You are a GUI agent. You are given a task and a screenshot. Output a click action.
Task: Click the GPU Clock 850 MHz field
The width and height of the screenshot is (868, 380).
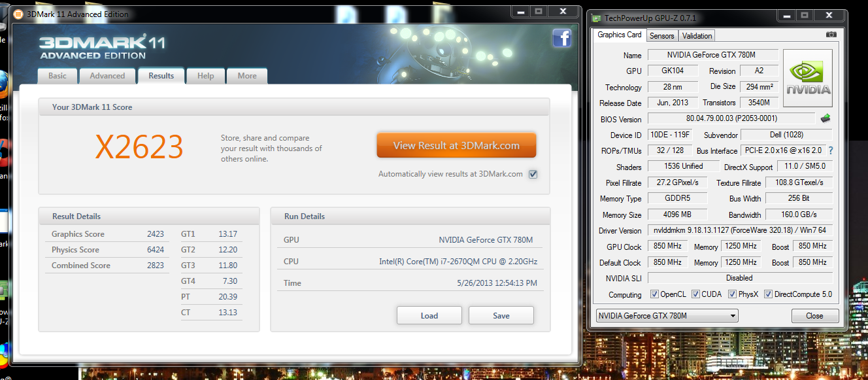coord(667,247)
